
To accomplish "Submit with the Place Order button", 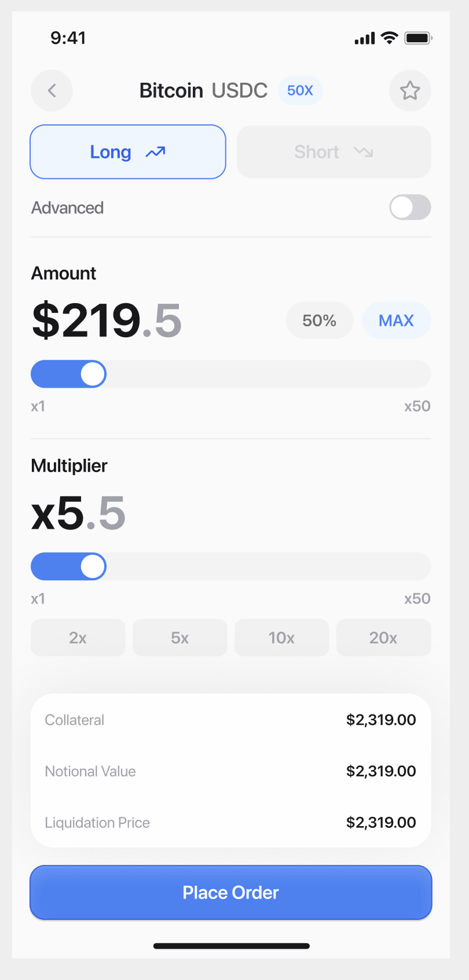I will tap(231, 893).
